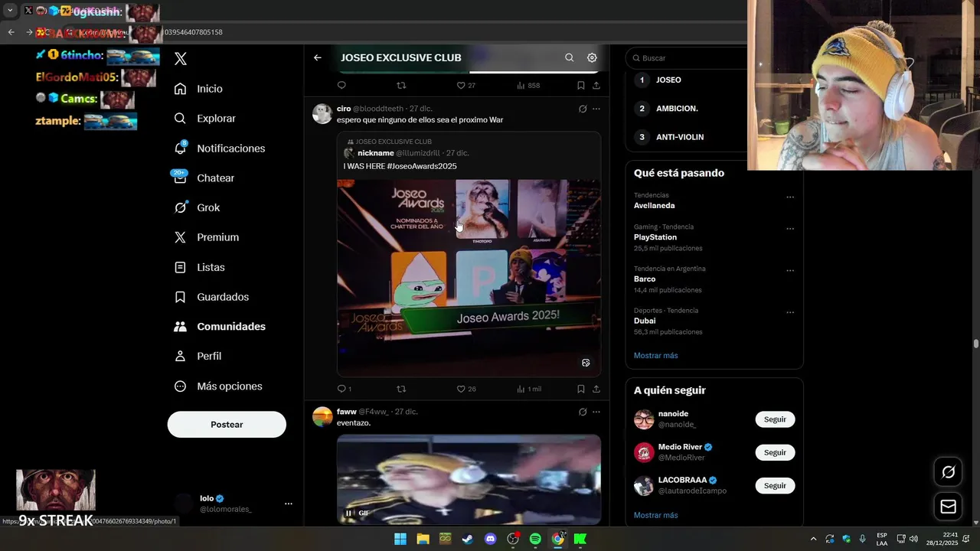Open the Avellaneda trend
This screenshot has width=980, height=551.
pyautogui.click(x=655, y=206)
